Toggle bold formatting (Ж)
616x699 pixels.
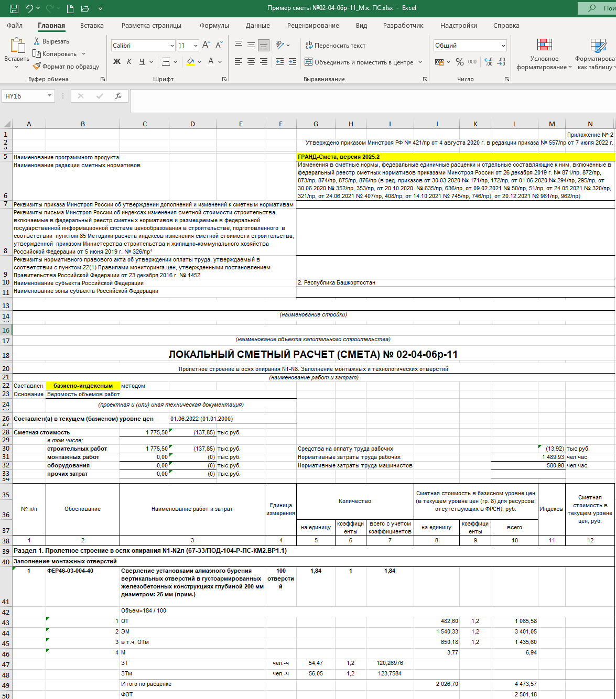coord(117,62)
